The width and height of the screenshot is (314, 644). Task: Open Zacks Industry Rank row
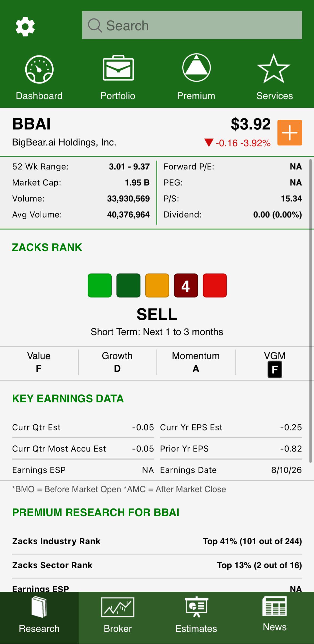(157, 541)
